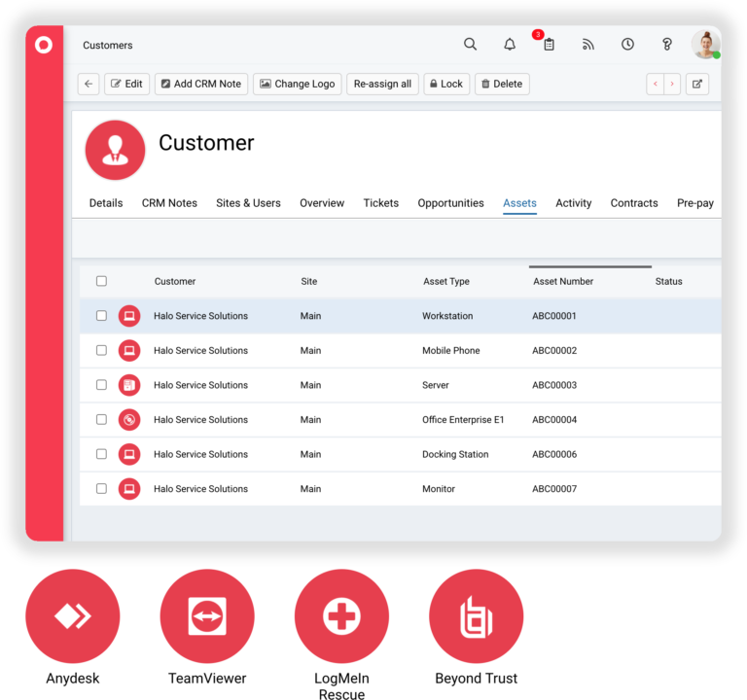The width and height of the screenshot is (747, 700).
Task: Click the Server asset icon for ABC00003
Action: click(129, 385)
